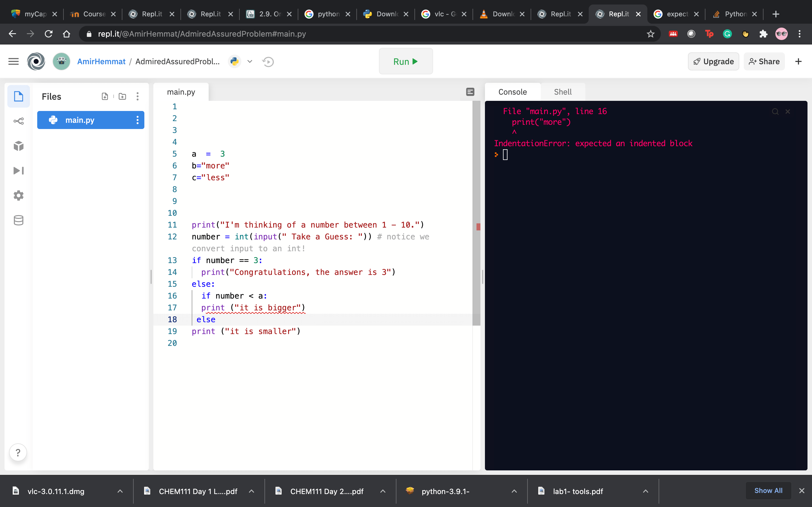Expand vlc-3.0.11.1.dmg download options
Image resolution: width=812 pixels, height=507 pixels.
point(120,491)
